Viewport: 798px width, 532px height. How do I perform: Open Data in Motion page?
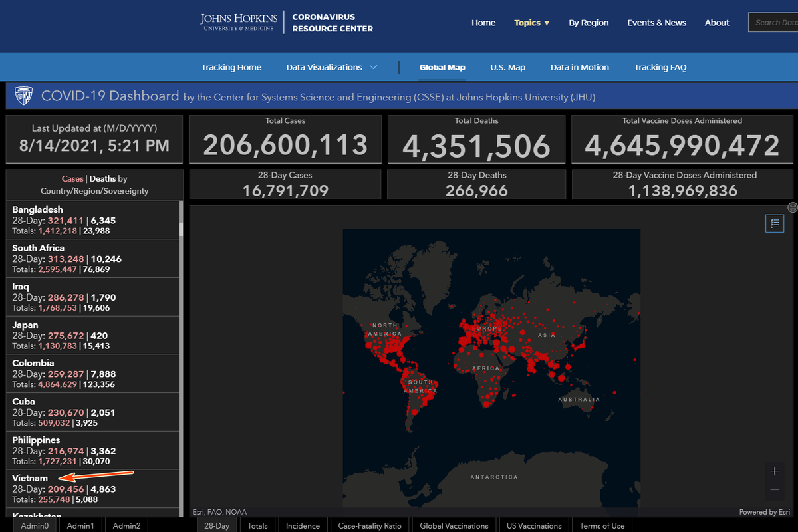click(580, 67)
